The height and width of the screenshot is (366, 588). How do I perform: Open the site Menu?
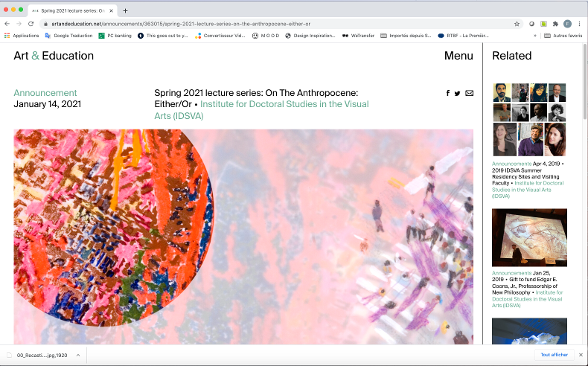coord(458,56)
